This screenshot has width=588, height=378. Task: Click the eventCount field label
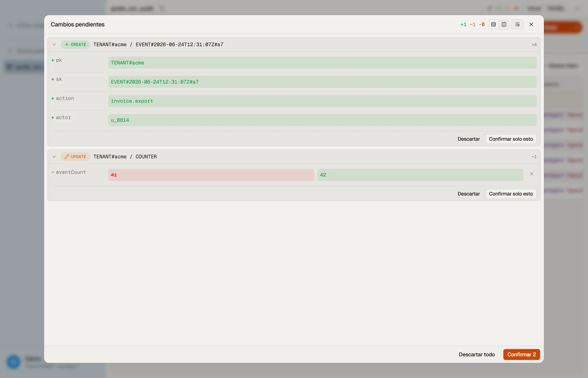point(71,172)
